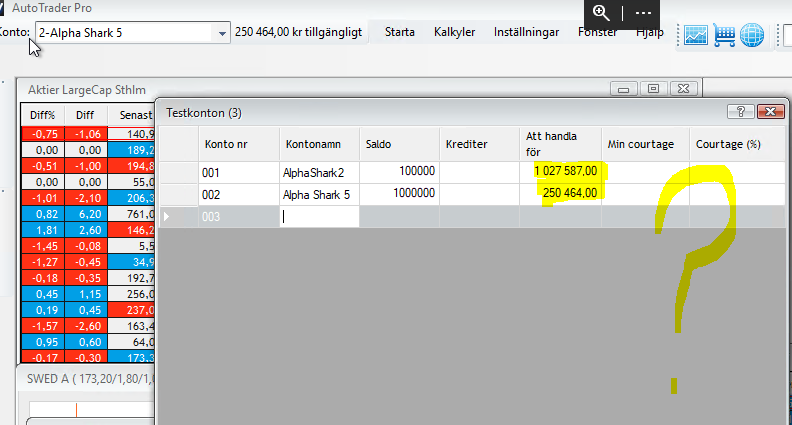Open the chart icon in toolbar
Image resolution: width=792 pixels, height=425 pixels.
coord(695,36)
